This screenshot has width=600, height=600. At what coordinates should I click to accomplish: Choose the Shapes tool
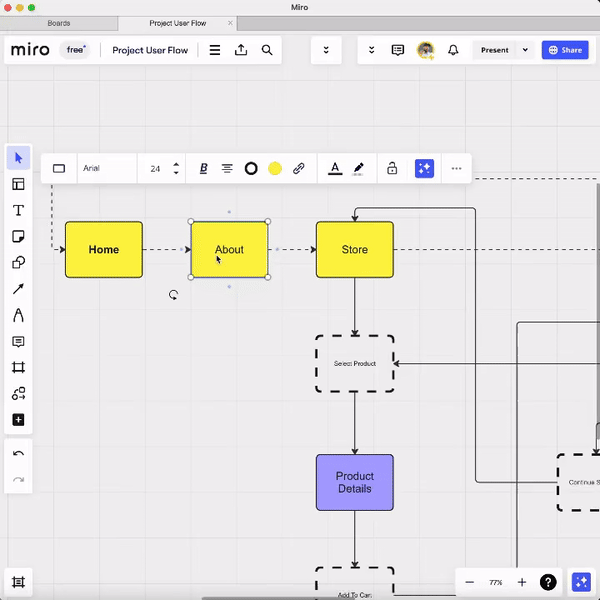[18, 263]
